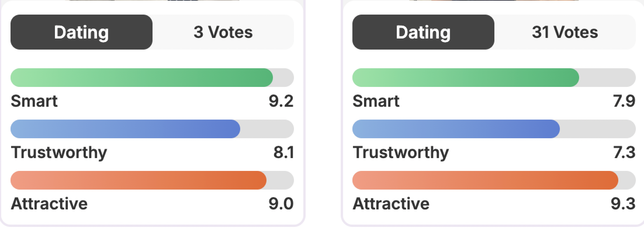644x231 pixels.
Task: Click the 7.9 Smart score value
Action: click(624, 101)
